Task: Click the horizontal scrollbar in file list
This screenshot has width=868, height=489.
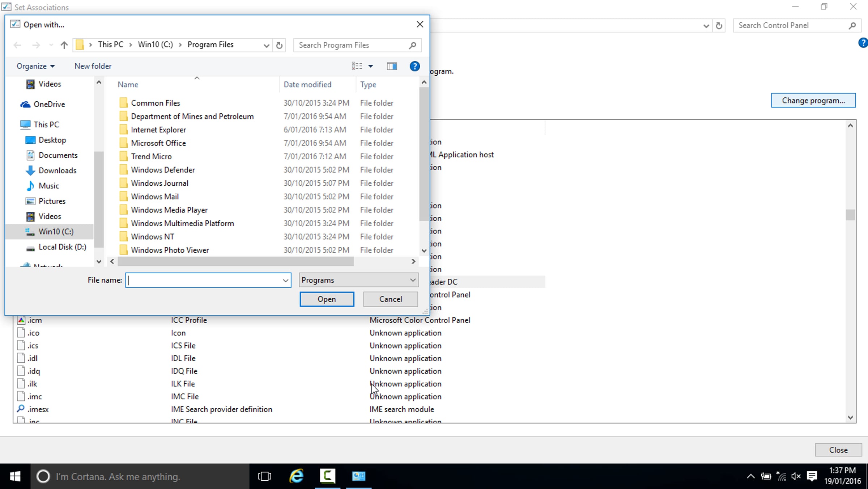Action: [235, 261]
